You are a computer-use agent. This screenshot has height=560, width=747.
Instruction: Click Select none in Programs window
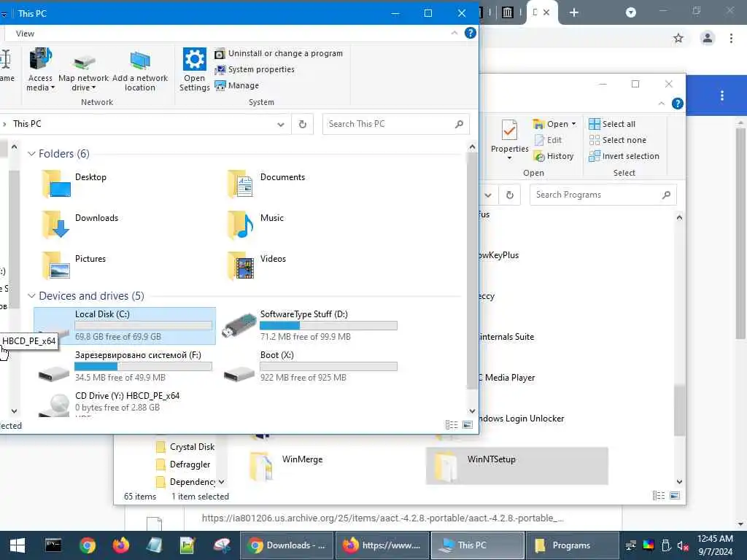[617, 140]
